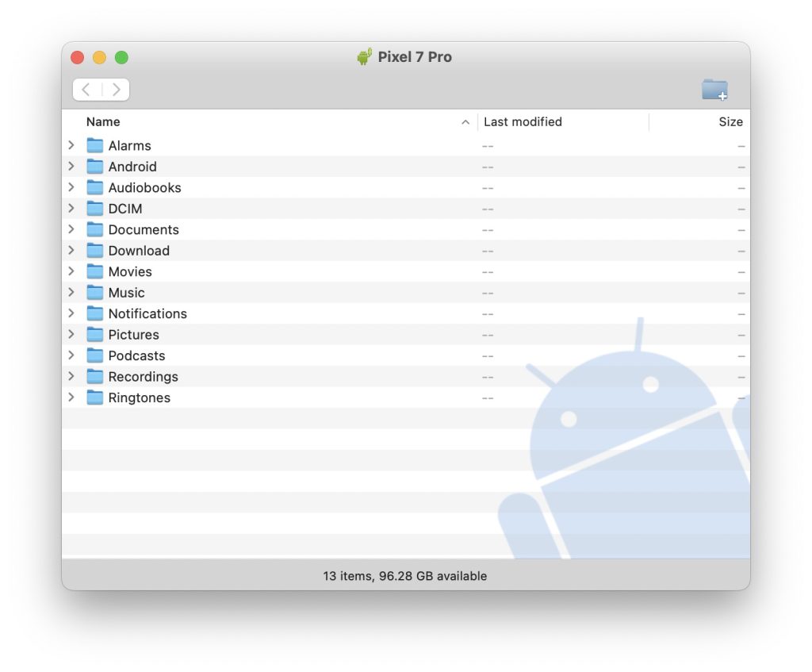
Task: Expand the Recordings folder chevron
Action: click(x=71, y=376)
